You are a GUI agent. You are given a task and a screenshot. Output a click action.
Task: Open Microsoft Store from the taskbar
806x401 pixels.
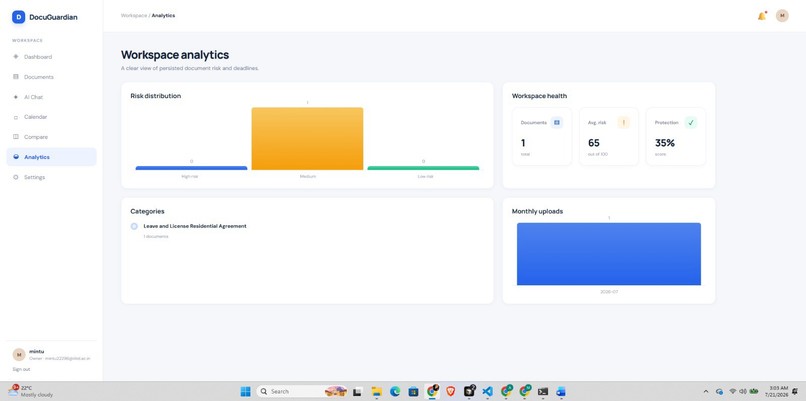[413, 392]
